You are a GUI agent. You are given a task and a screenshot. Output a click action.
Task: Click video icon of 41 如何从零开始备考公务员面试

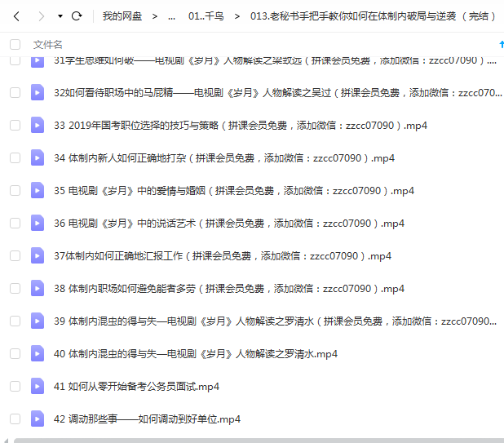pyautogui.click(x=38, y=387)
